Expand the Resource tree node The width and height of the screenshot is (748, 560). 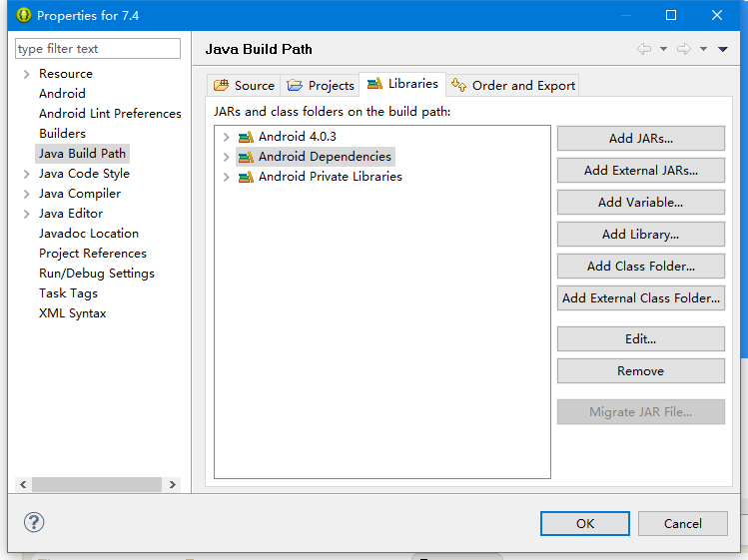pos(27,74)
